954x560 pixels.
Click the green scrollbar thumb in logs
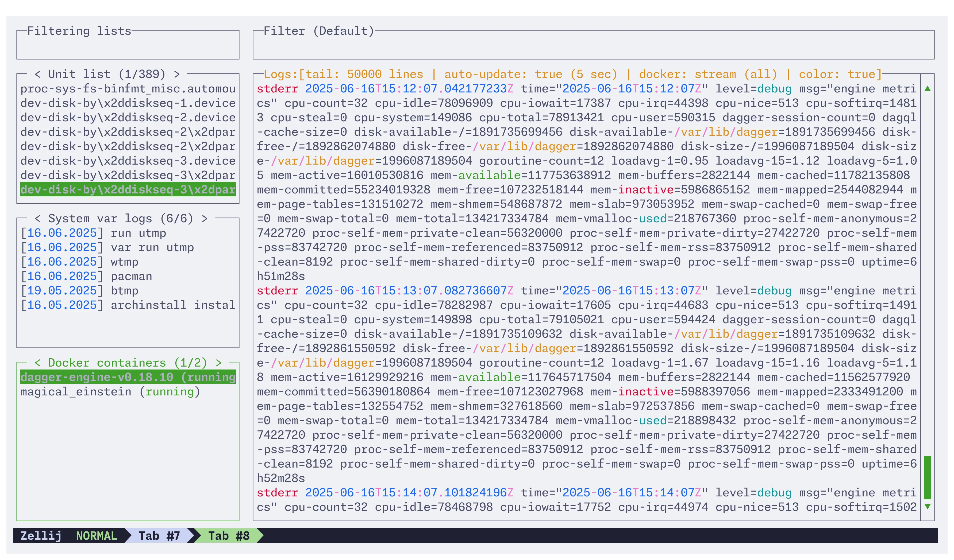point(928,478)
